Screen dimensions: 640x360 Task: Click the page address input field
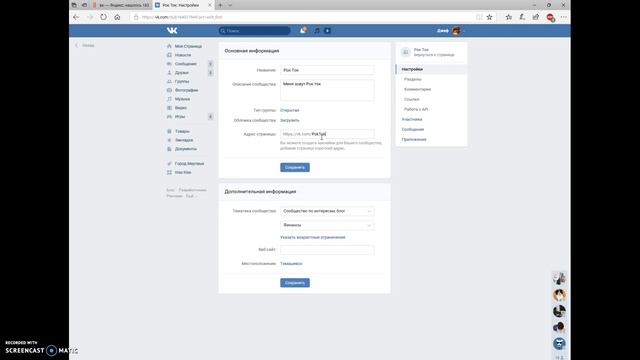327,134
